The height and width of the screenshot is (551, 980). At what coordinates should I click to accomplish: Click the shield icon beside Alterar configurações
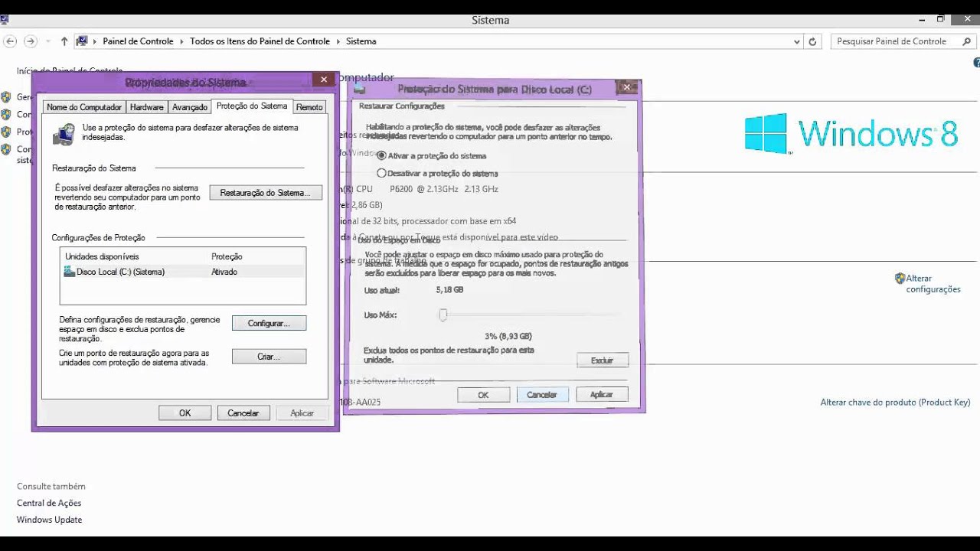coord(900,279)
